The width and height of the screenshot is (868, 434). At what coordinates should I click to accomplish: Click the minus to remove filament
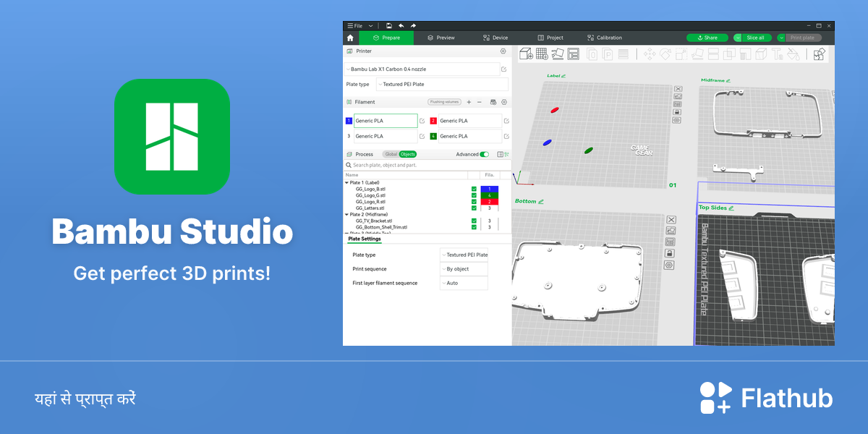click(x=480, y=102)
